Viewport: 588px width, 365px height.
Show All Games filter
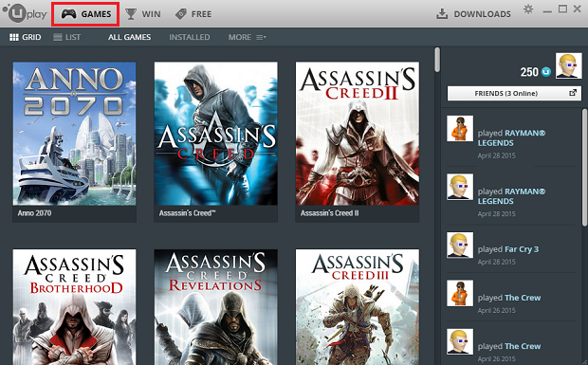(x=129, y=37)
